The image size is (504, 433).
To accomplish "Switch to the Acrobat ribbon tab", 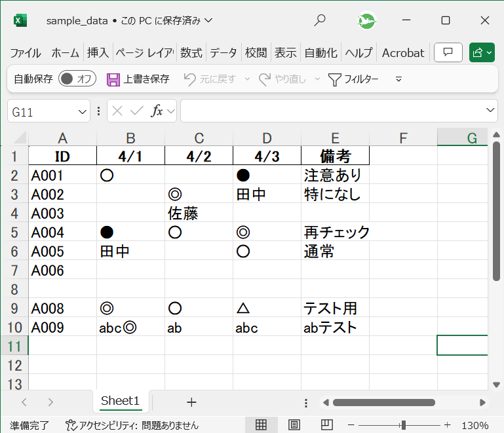I will 403,52.
